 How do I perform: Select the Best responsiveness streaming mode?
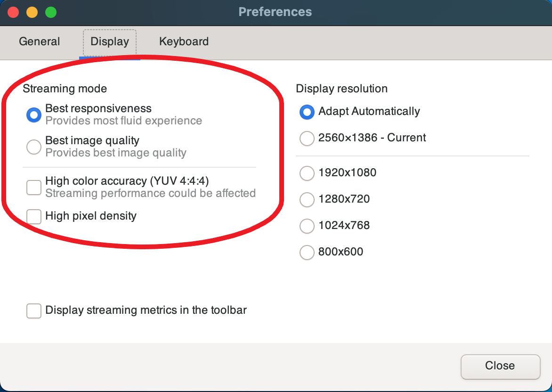coord(33,114)
